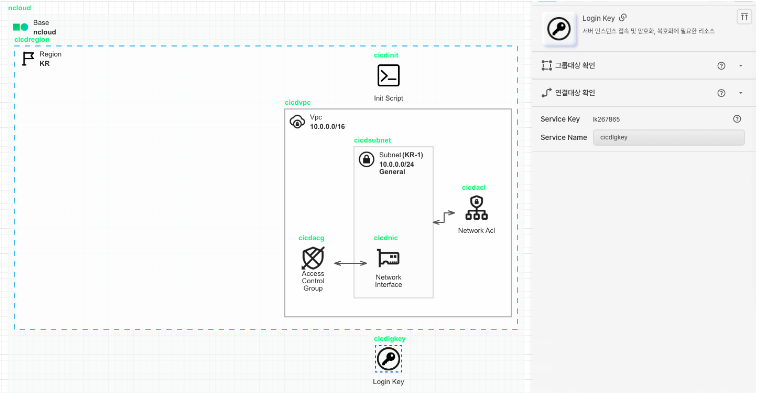Click the Network Acl caption
Viewport: 757px width, 393px height.
tap(477, 230)
